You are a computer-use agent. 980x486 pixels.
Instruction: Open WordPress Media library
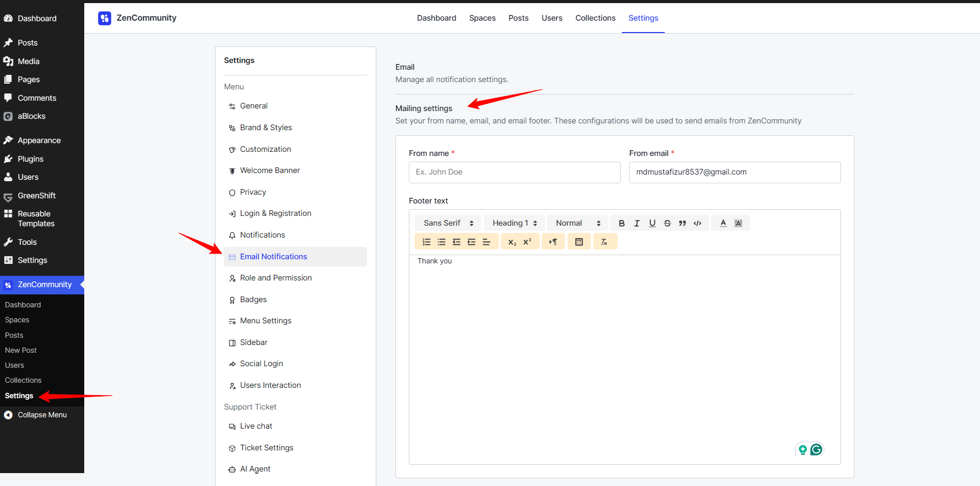[42, 61]
